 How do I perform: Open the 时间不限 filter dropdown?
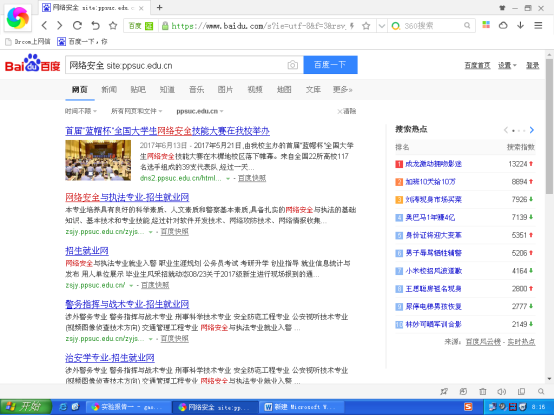pyautogui.click(x=81, y=111)
